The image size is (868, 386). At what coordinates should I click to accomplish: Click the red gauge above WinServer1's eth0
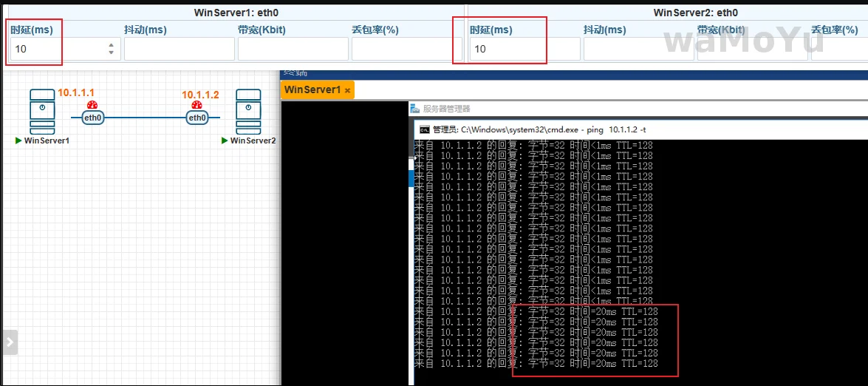[92, 105]
